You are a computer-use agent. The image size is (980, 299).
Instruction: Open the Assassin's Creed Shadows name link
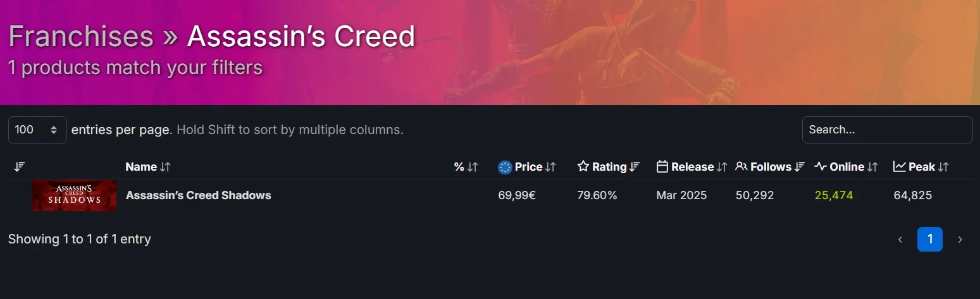click(198, 195)
